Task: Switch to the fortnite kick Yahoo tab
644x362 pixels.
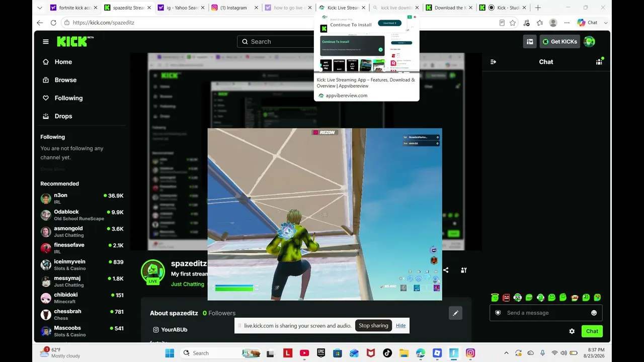Action: (x=73, y=8)
